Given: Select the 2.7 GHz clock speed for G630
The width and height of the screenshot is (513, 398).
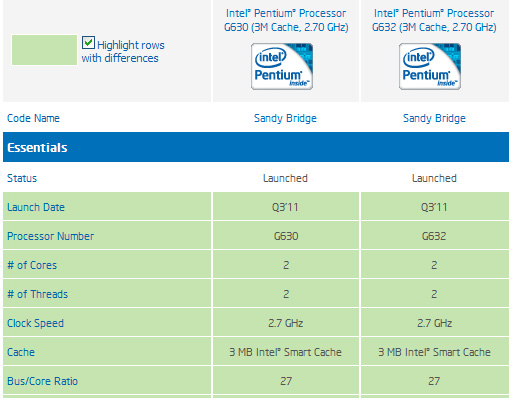Looking at the screenshot, I should pyautogui.click(x=286, y=323).
